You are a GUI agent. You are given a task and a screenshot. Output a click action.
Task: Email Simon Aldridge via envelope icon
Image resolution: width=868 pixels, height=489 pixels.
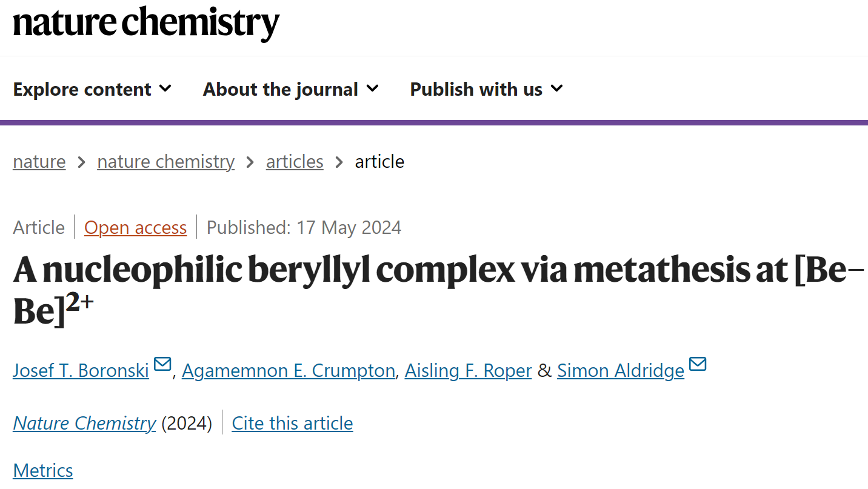pos(698,364)
